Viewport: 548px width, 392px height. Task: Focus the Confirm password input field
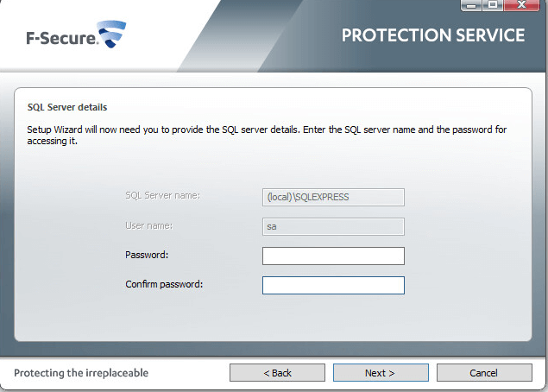[333, 285]
